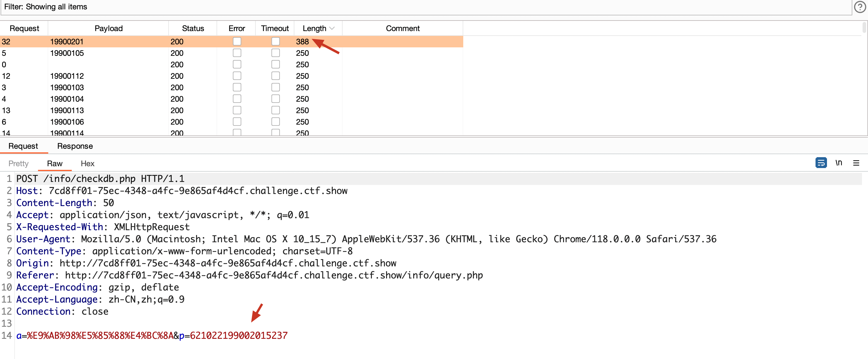Click the Comment column header

(403, 28)
